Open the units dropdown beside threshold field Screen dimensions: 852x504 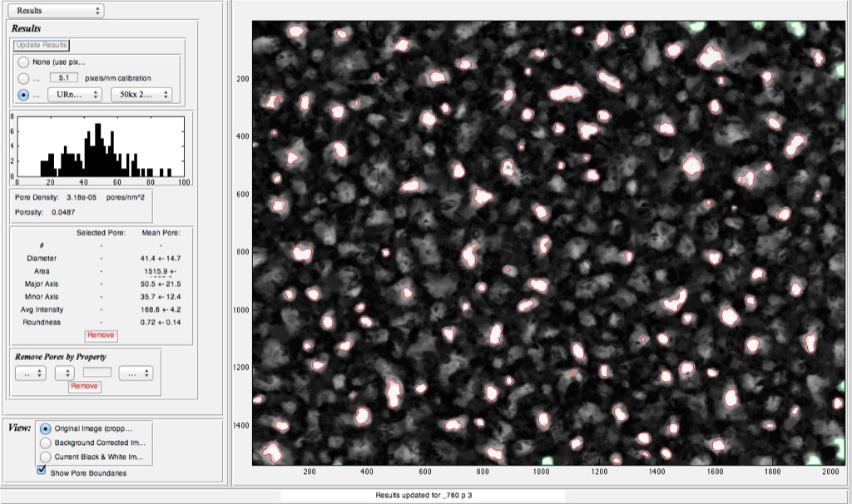click(x=136, y=373)
